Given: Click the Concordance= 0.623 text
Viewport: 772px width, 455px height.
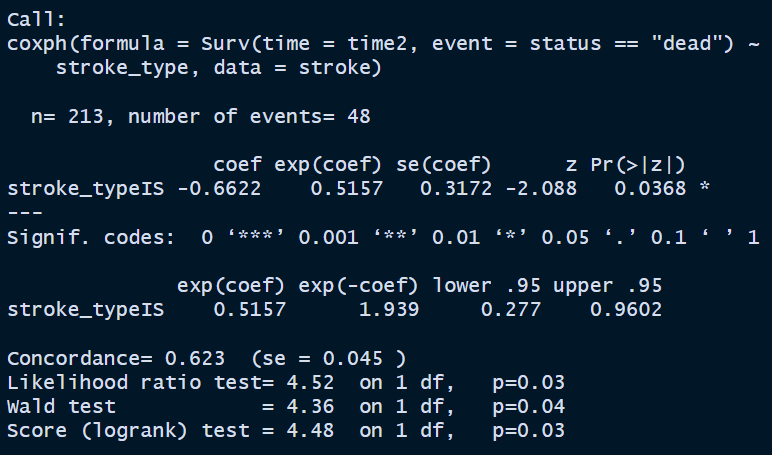Looking at the screenshot, I should (x=116, y=358).
